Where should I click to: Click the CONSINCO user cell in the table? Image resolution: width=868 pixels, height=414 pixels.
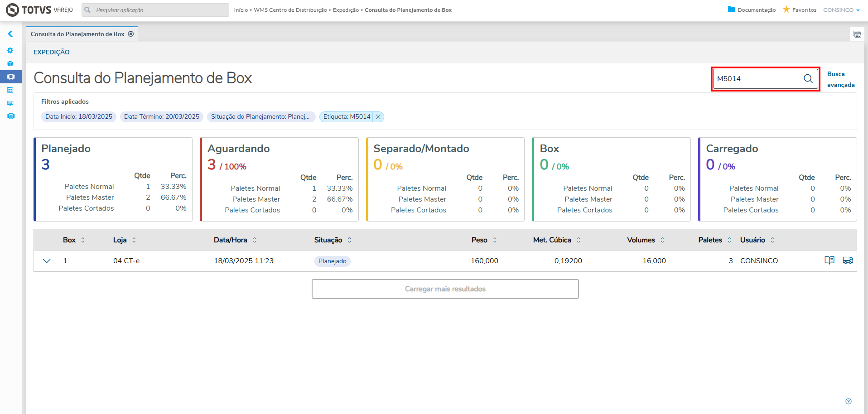pos(759,261)
